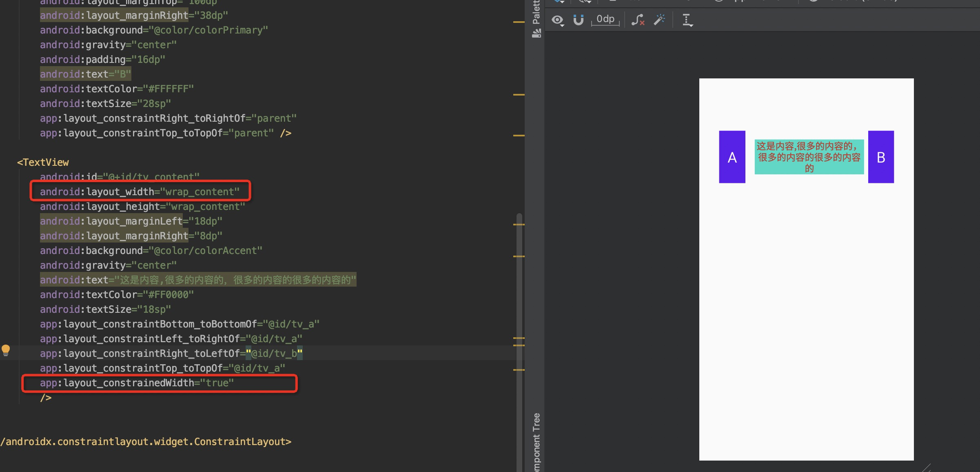Click the @id/tv_b reference in the XML
Image resolution: width=980 pixels, height=472 pixels.
pyautogui.click(x=275, y=353)
